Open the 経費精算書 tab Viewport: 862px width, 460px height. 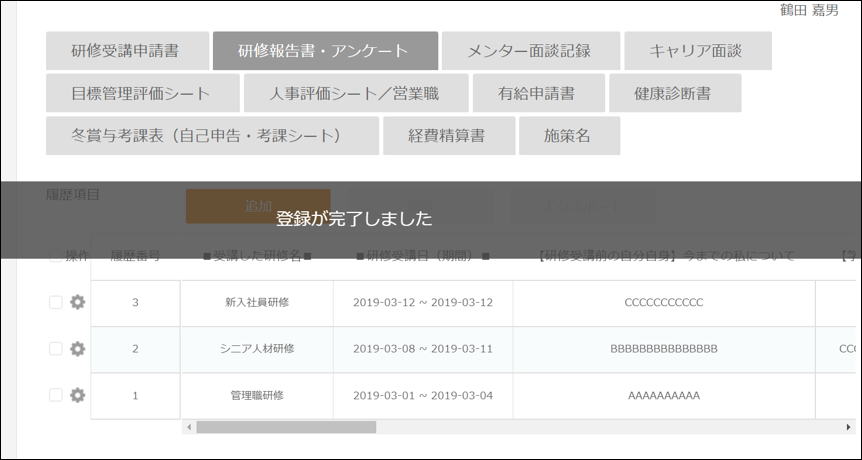click(x=448, y=136)
